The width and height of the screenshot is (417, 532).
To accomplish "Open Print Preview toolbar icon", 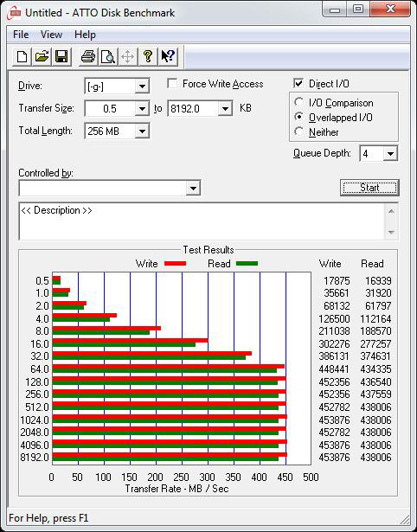I will coord(108,56).
